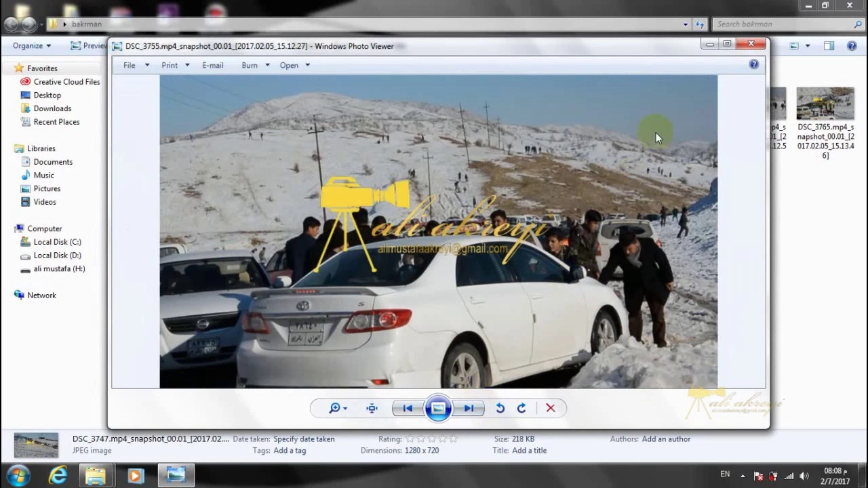868x488 pixels.
Task: Expand the File menu dropdown arrow
Action: [147, 65]
